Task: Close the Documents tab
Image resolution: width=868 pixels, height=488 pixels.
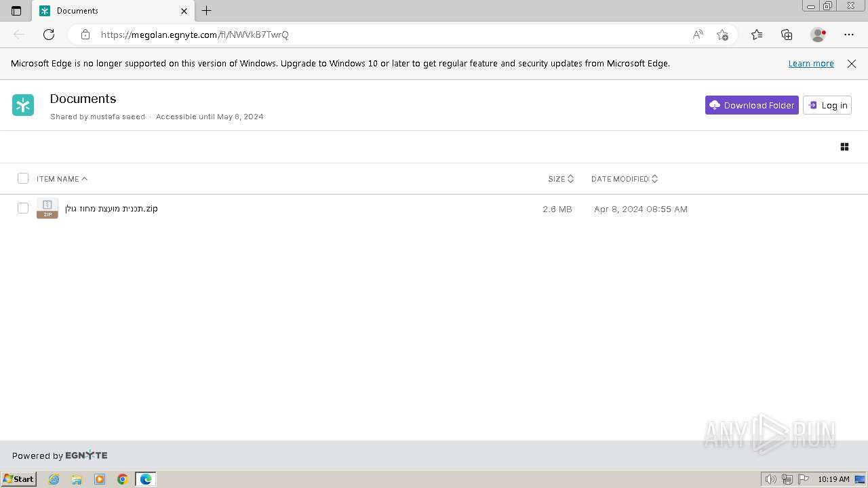Action: [x=184, y=11]
